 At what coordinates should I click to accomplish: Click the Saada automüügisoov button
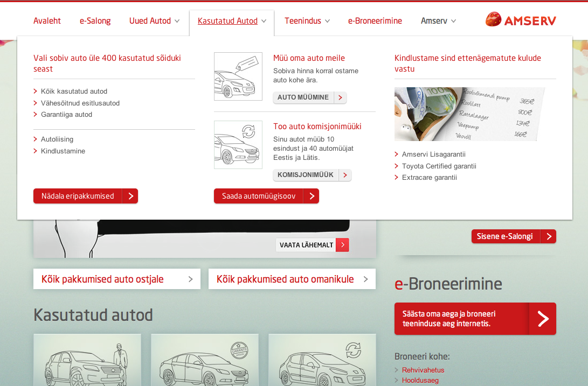point(266,196)
